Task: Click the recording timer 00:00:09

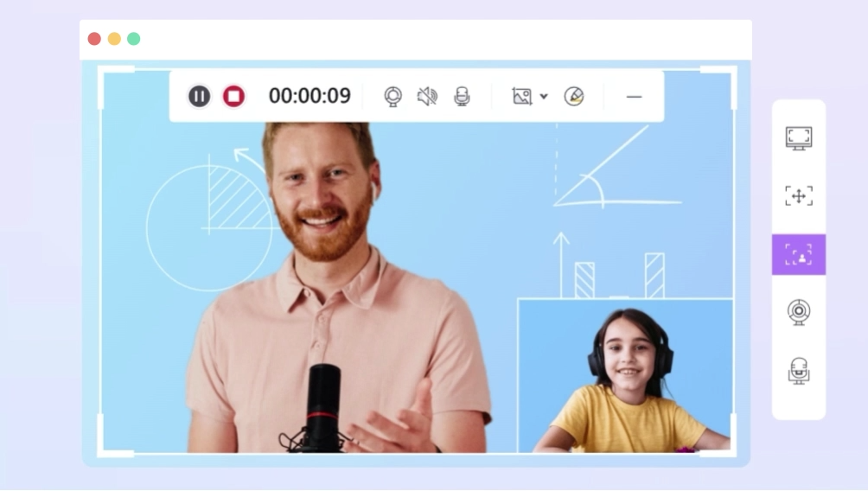Action: 310,96
